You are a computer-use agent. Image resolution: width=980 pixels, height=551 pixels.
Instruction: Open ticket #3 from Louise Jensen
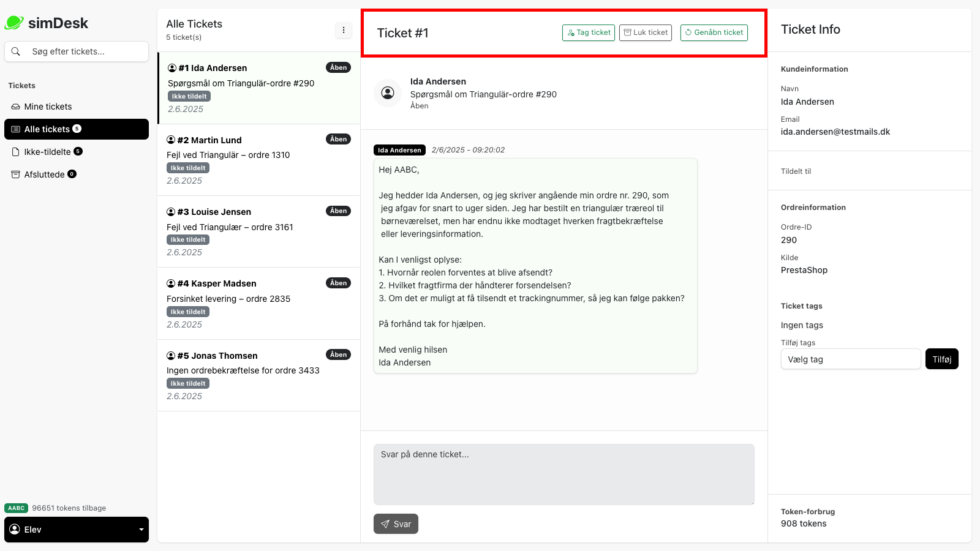coord(257,231)
